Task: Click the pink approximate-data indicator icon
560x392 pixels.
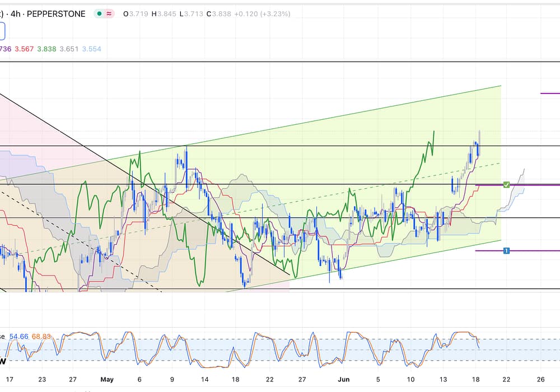Action: [110, 13]
